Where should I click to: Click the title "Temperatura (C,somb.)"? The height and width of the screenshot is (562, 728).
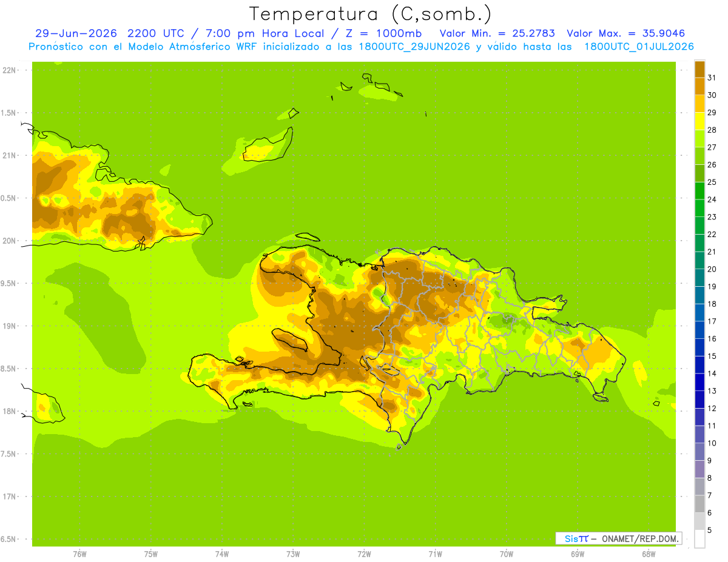pos(370,14)
